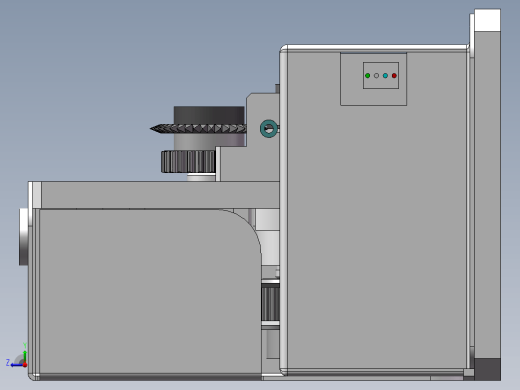Click the white block at the top right corner
The width and height of the screenshot is (520, 390).
click(487, 20)
